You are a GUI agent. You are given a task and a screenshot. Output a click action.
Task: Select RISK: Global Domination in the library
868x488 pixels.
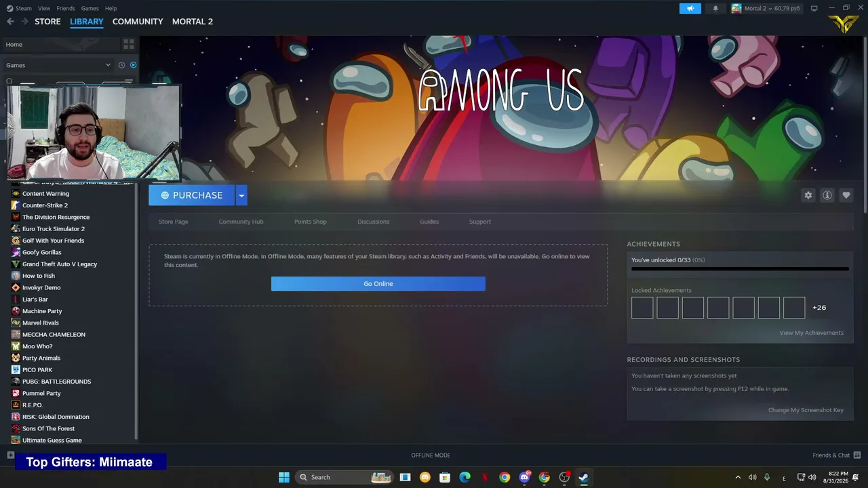coord(56,417)
